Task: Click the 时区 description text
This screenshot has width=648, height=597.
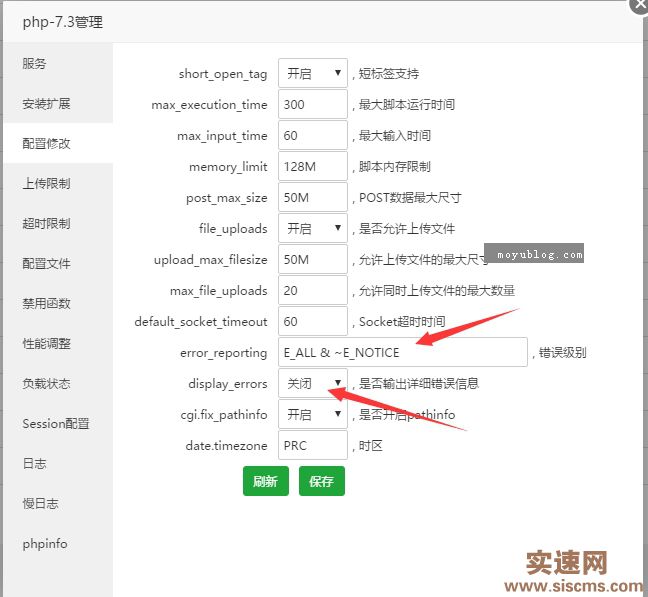Action: coord(371,445)
